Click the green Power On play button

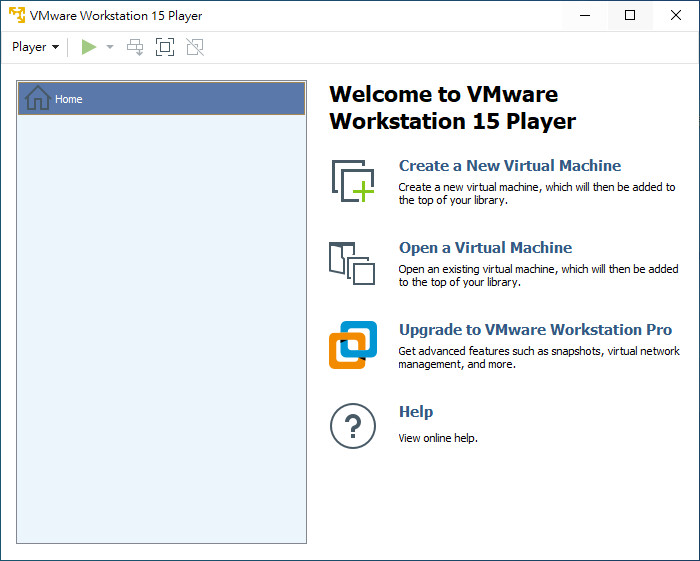(89, 47)
